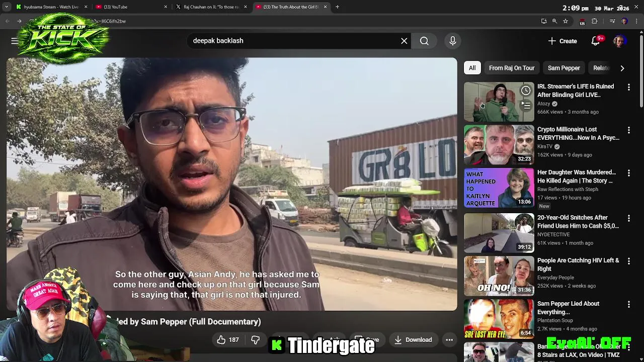
Task: Open the browser extensions puzzle icon
Action: pyautogui.click(x=595, y=21)
